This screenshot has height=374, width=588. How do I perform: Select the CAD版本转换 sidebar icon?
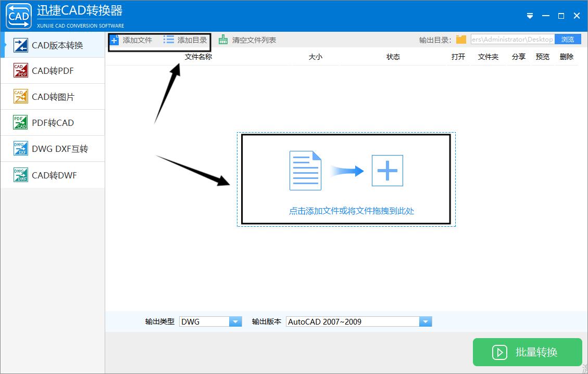click(x=21, y=45)
